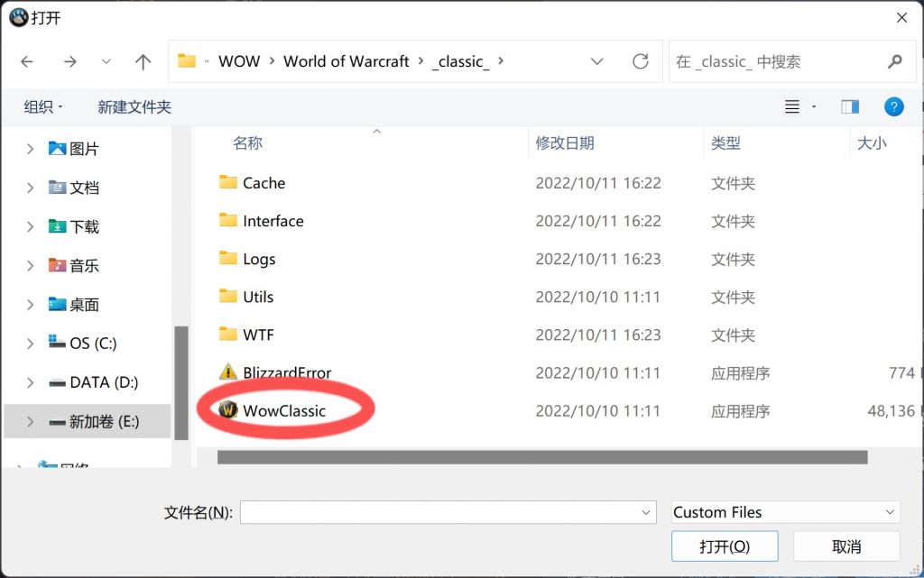
Task: Expand the 文档 tree node
Action: (x=30, y=188)
